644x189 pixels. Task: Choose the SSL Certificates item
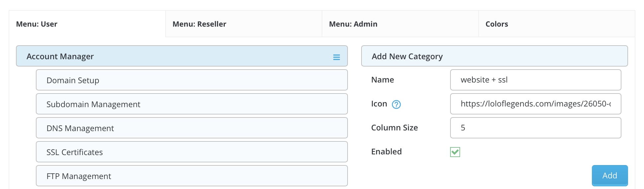(192, 152)
